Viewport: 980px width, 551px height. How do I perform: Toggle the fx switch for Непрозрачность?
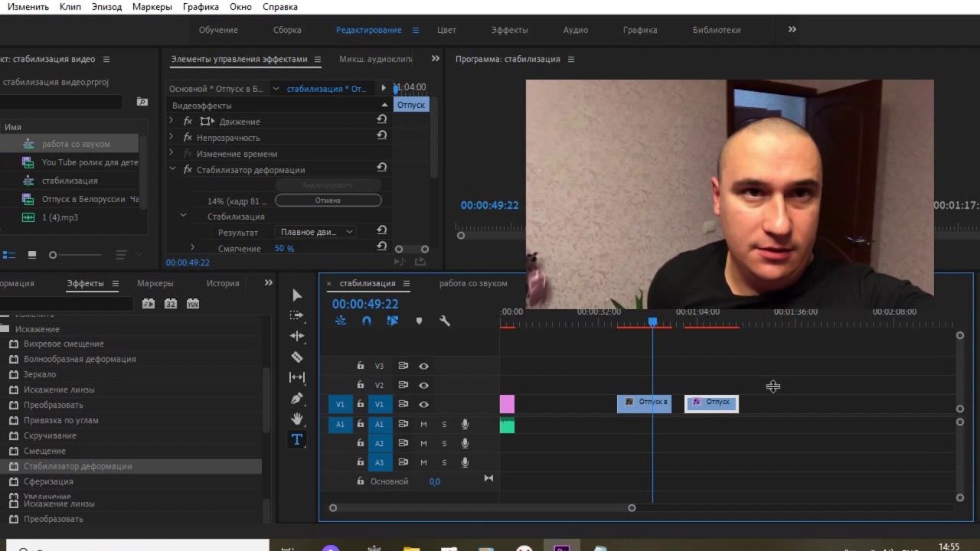[x=188, y=138]
